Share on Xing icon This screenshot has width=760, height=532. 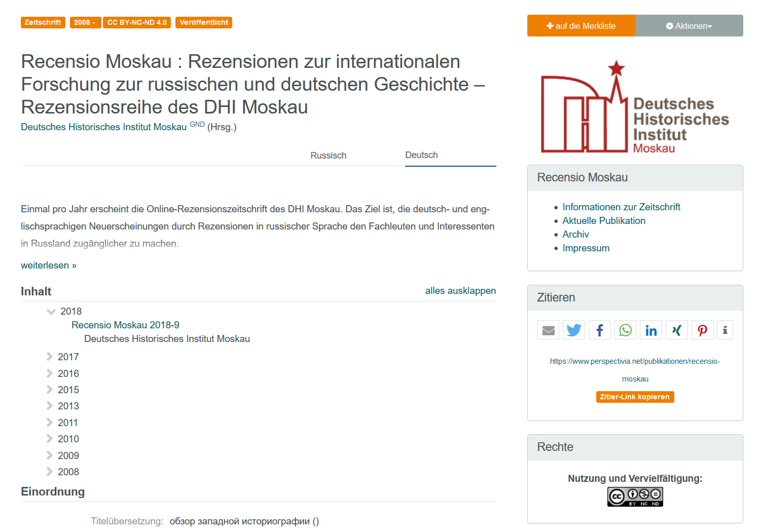click(676, 330)
